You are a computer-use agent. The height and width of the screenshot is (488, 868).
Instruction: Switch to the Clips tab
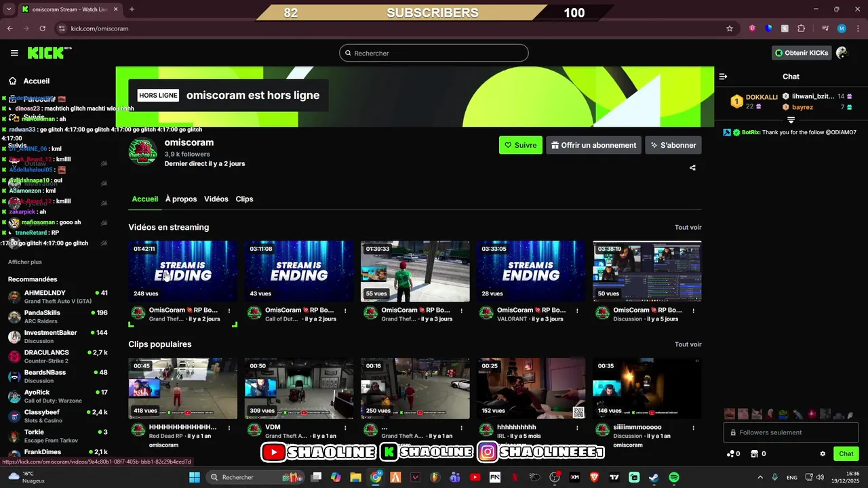244,199
